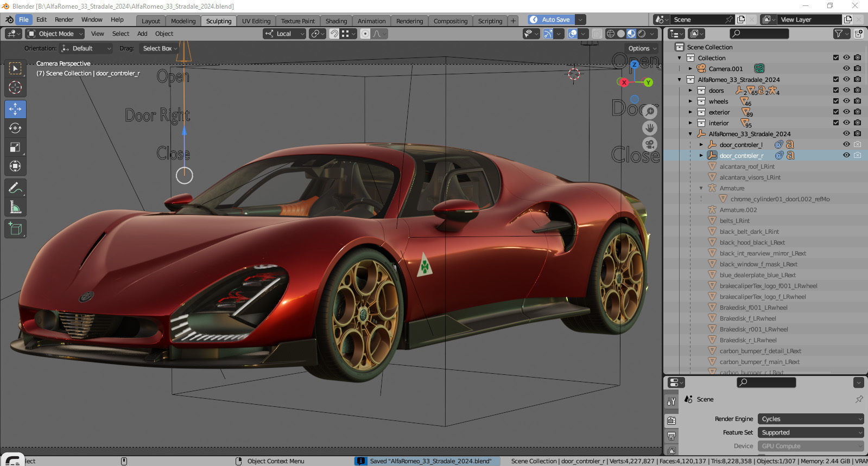
Task: Open the Render menu
Action: pos(64,20)
